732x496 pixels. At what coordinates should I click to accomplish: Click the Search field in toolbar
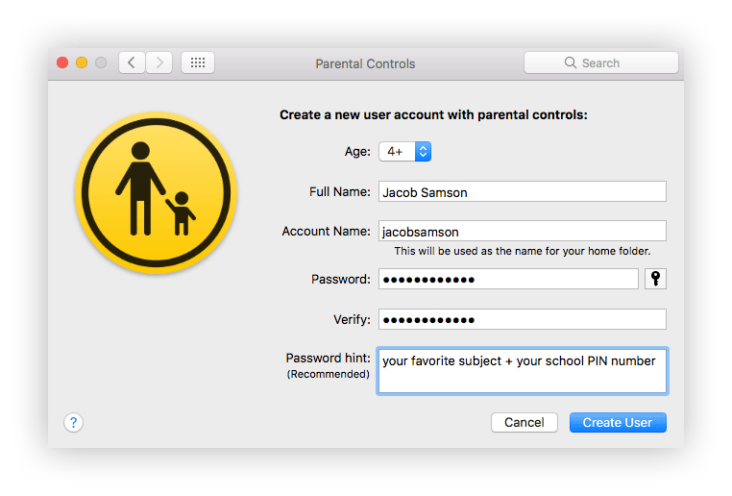click(601, 63)
